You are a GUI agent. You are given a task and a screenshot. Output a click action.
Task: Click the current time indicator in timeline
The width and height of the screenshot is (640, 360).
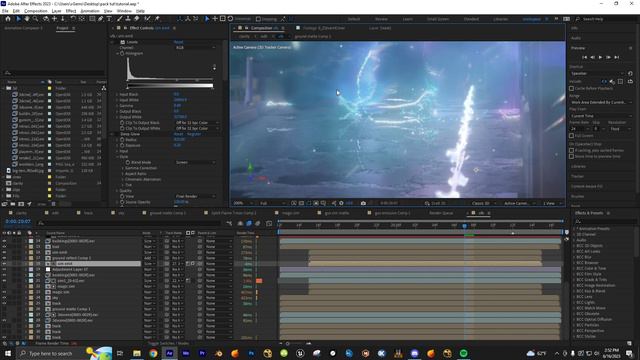(x=464, y=225)
